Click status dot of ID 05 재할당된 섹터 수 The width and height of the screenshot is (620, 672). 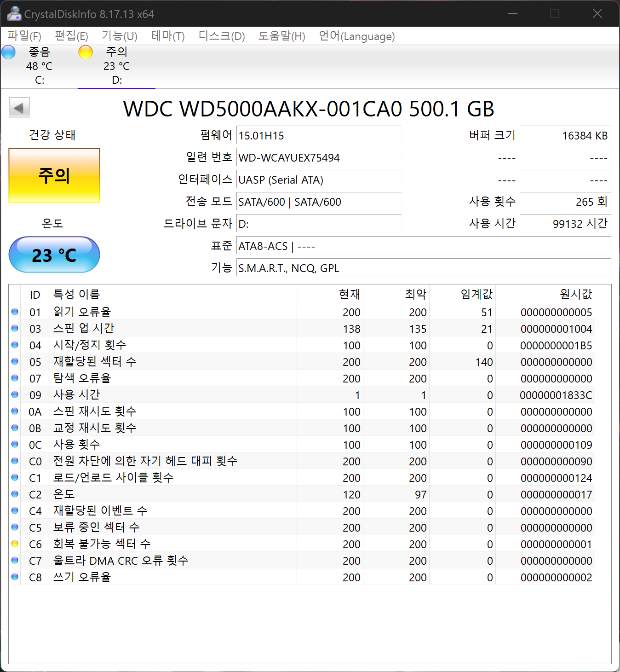pos(15,361)
